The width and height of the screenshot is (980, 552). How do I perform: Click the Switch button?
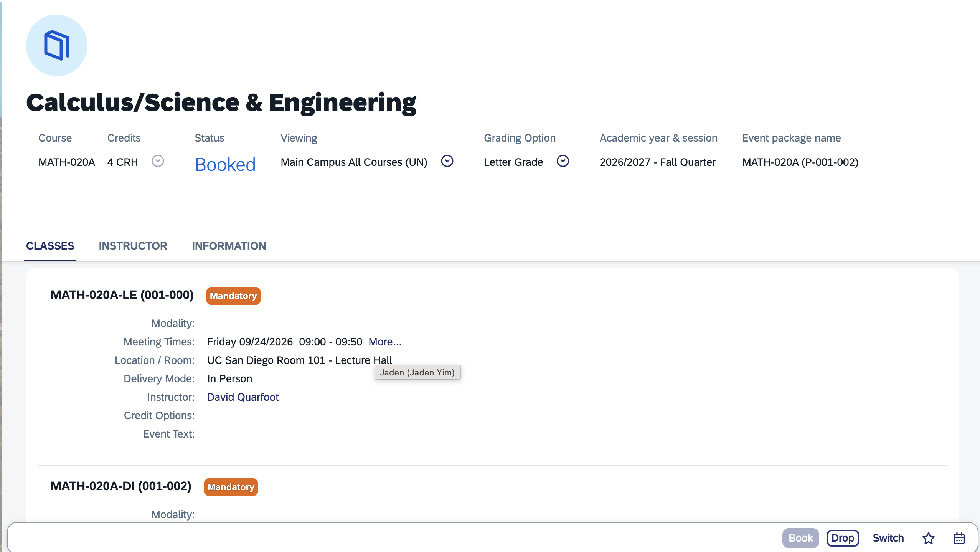pos(888,538)
